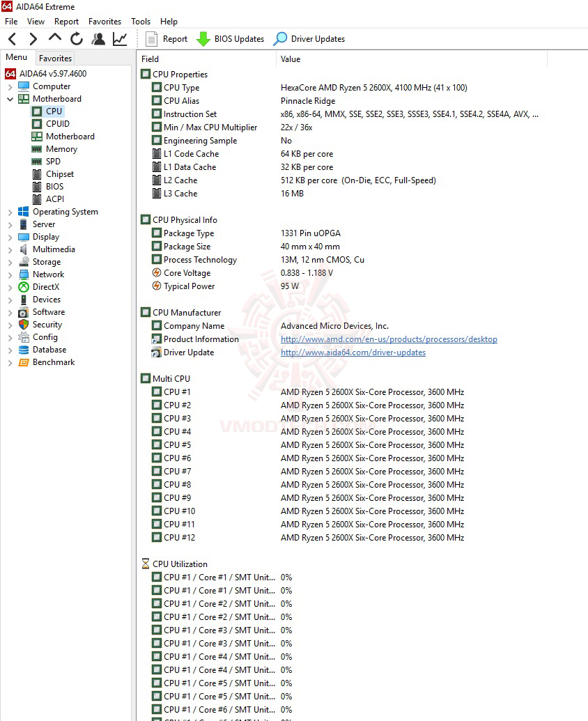Select the ACPI icon in the tree
The image size is (588, 721).
37,199
